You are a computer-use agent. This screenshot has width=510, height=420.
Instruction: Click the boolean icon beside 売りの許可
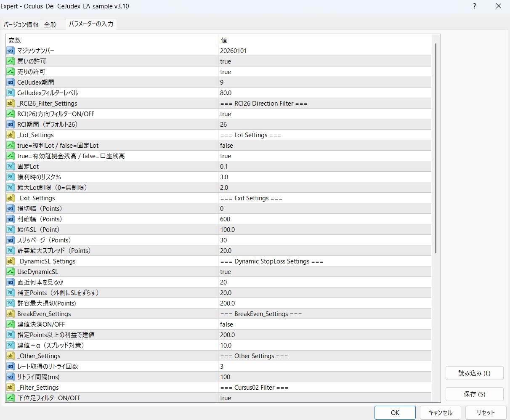coord(11,72)
